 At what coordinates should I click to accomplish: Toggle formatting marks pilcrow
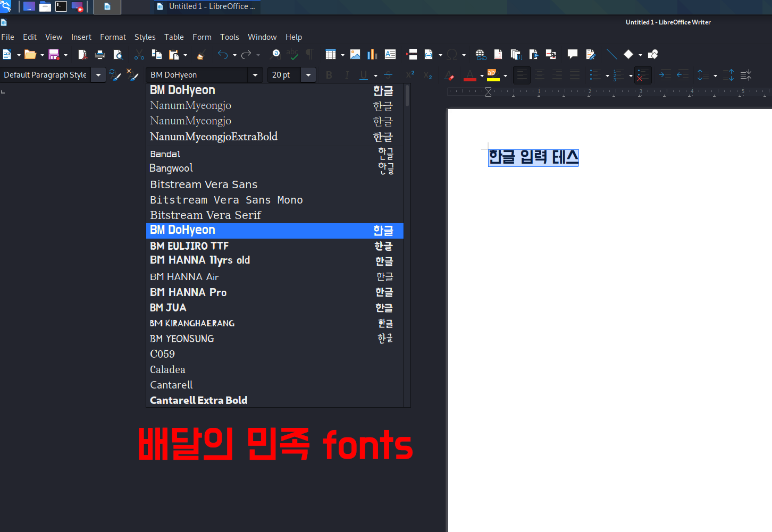[x=310, y=54]
